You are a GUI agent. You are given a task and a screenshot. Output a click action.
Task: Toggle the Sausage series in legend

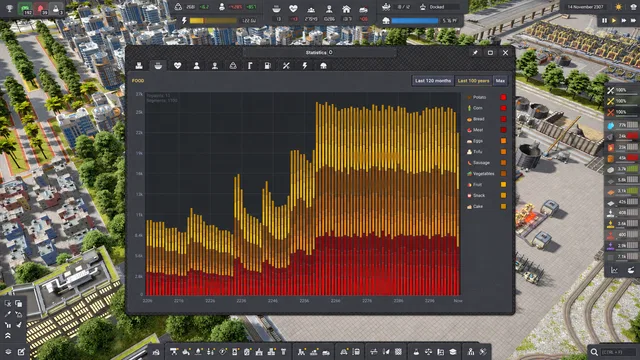(x=486, y=163)
